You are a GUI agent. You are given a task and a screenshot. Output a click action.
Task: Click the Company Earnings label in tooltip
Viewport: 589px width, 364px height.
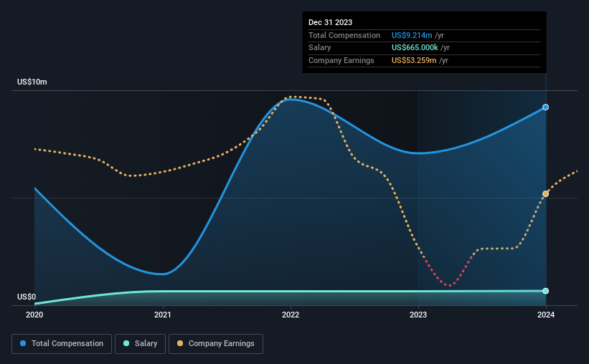click(x=341, y=60)
